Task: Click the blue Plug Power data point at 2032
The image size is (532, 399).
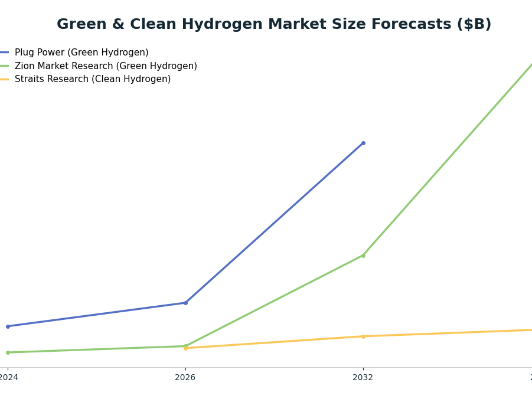Action: tap(363, 143)
